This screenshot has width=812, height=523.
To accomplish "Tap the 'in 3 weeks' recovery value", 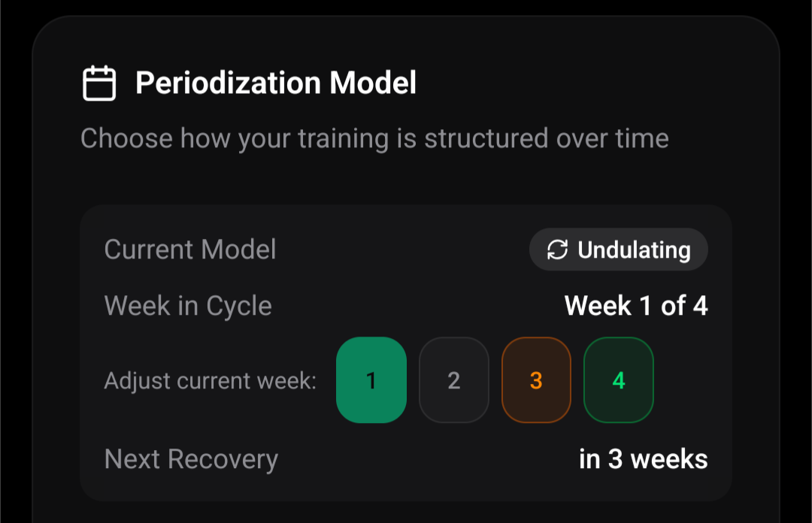I will click(x=643, y=459).
